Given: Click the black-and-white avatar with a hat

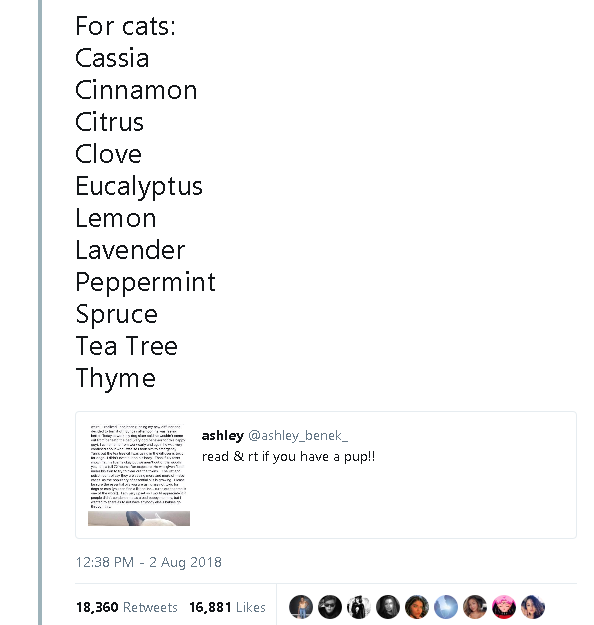Looking at the screenshot, I should [359, 607].
